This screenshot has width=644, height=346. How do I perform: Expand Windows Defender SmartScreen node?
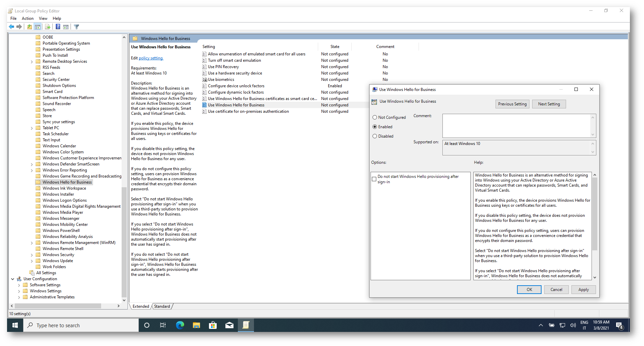tap(32, 164)
